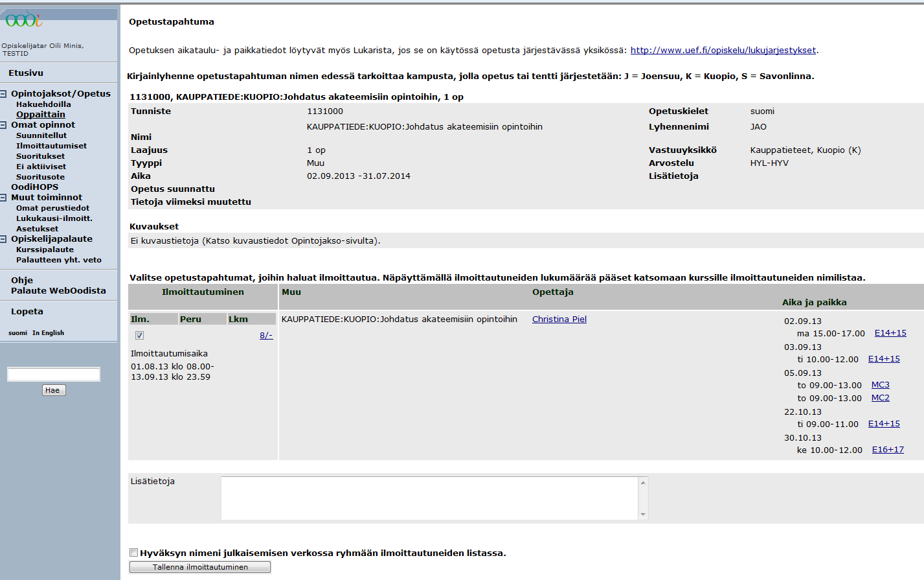This screenshot has width=924, height=580.
Task: Open the Oppaittain link
Action: click(41, 115)
